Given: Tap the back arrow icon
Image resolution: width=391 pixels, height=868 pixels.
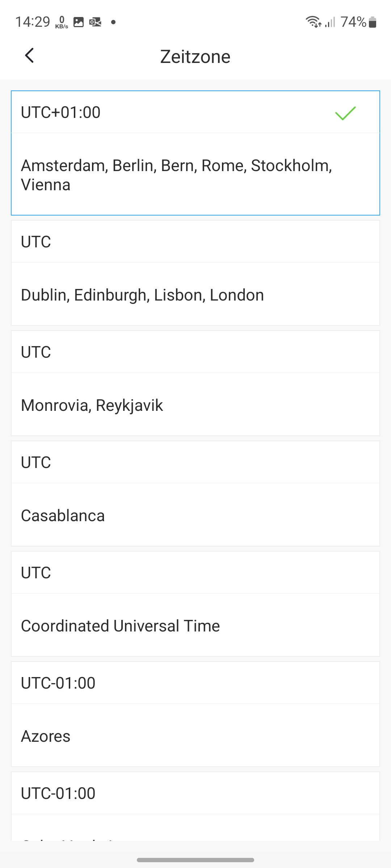Looking at the screenshot, I should tap(30, 56).
